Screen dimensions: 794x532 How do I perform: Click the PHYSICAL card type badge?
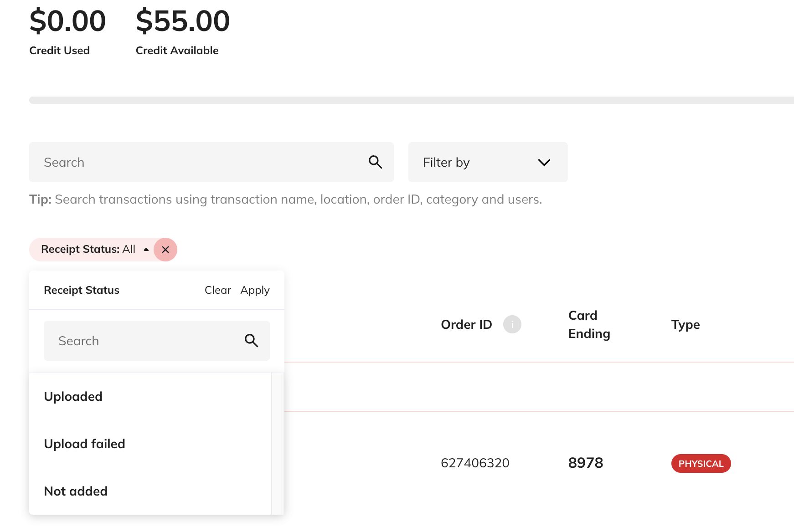click(701, 463)
